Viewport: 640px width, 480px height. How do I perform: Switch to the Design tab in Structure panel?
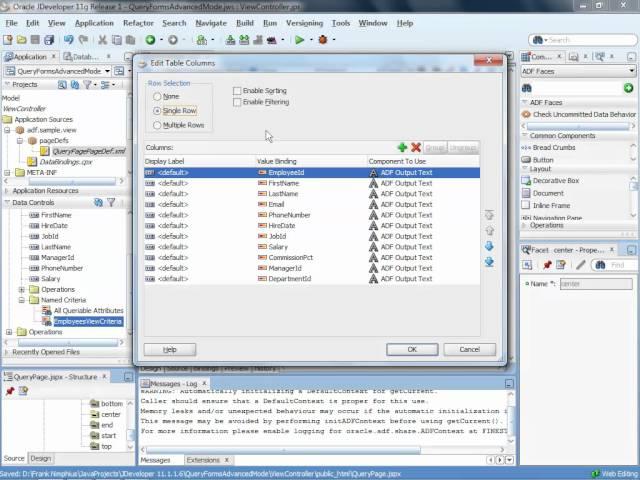tap(41, 458)
